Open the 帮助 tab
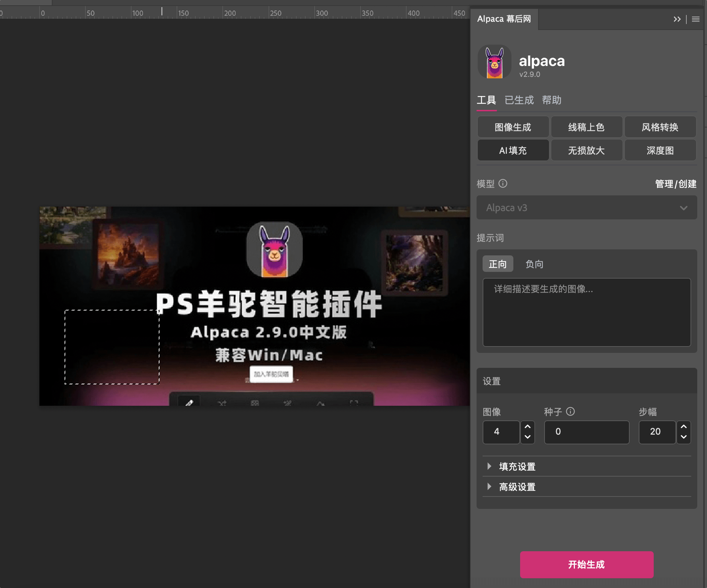 (x=552, y=100)
